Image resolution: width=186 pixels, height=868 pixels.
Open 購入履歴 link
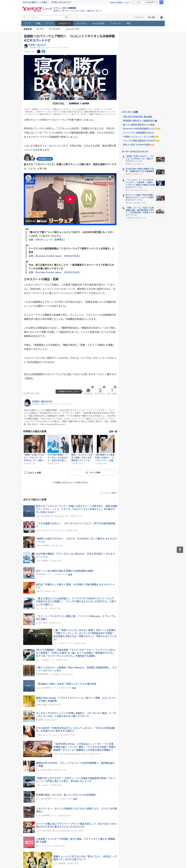(x=152, y=18)
